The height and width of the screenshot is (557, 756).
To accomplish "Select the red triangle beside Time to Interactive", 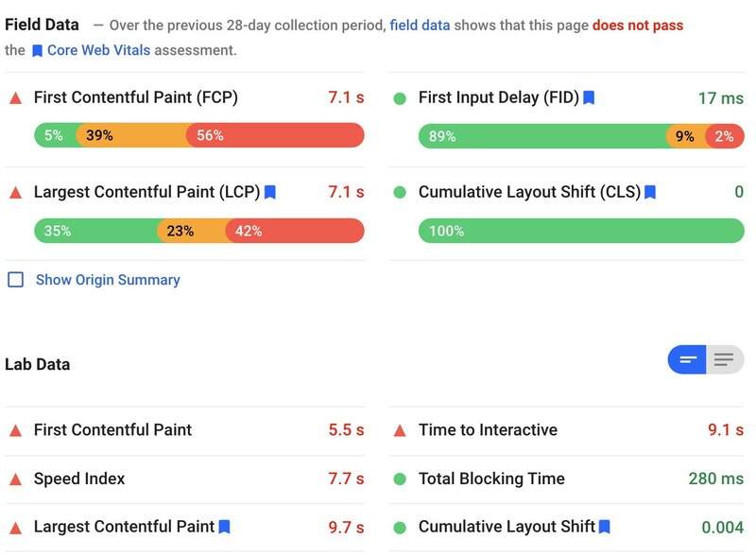I will (401, 428).
